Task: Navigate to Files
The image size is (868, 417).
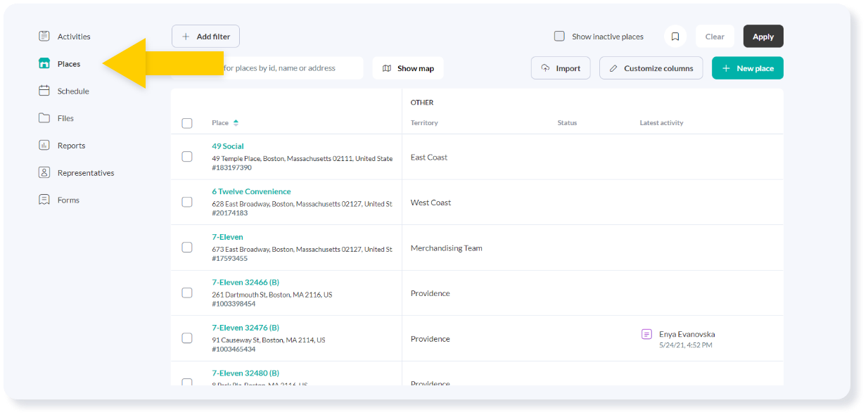Action: pyautogui.click(x=65, y=119)
